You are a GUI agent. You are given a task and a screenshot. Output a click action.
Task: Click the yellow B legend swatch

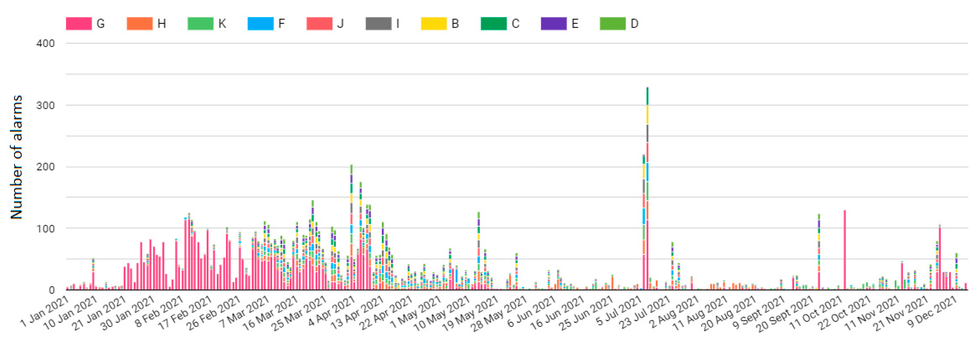(x=434, y=24)
